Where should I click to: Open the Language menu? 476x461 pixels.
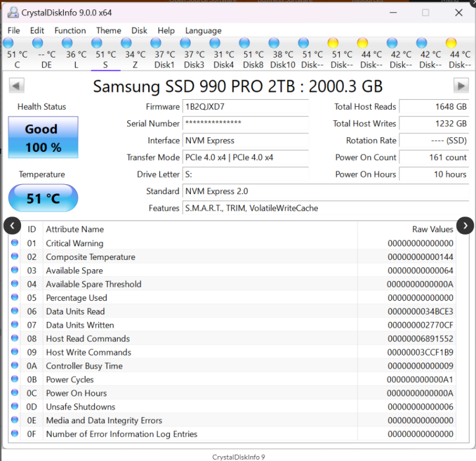(203, 30)
